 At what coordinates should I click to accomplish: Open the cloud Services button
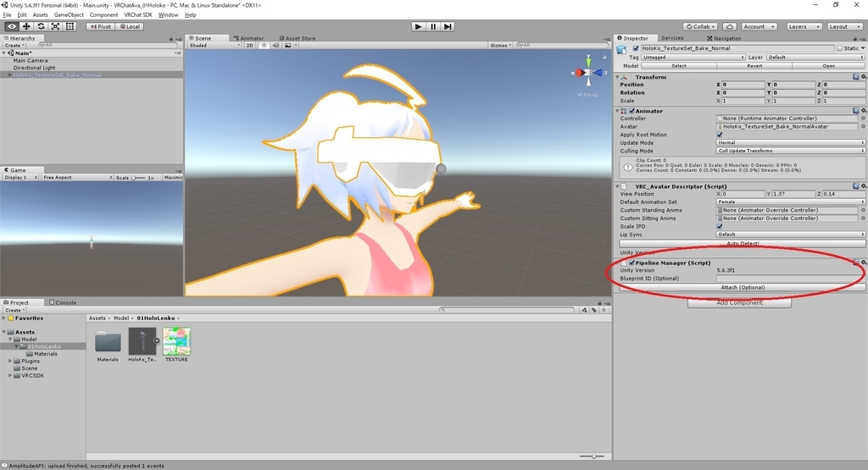(x=730, y=26)
